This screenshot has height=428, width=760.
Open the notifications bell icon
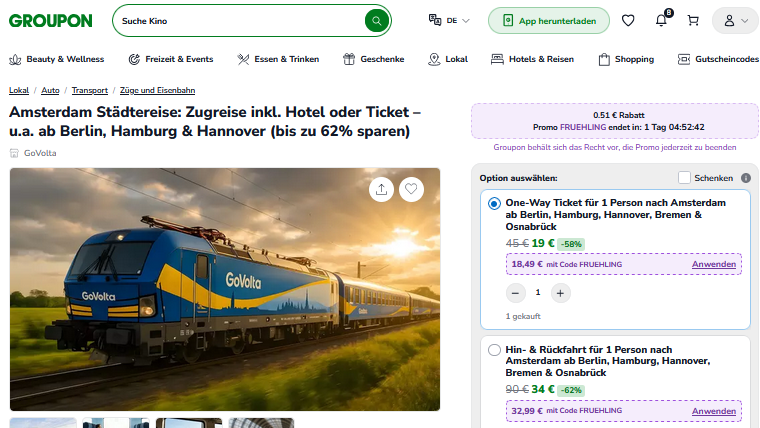tap(661, 20)
